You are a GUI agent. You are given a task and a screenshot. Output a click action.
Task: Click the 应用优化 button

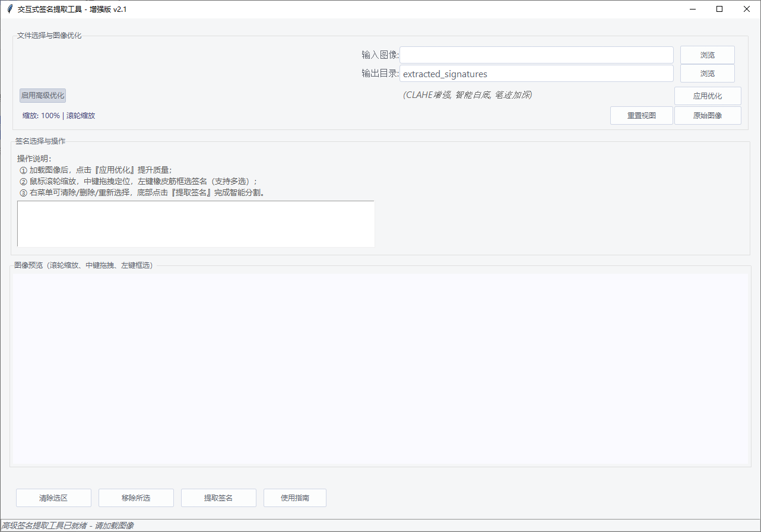pos(708,96)
